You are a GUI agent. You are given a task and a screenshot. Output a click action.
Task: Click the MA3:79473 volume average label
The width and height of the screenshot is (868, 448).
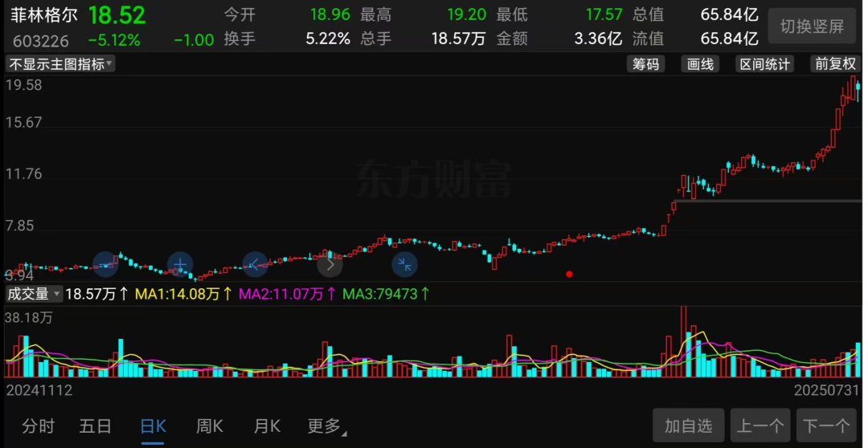point(385,294)
